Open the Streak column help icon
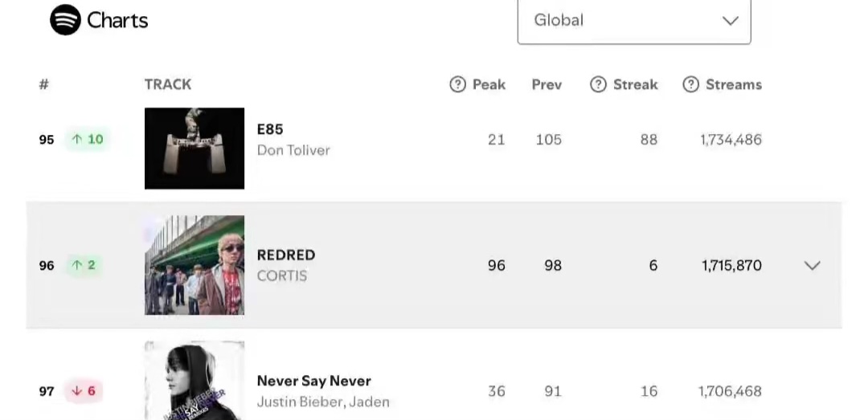 [598, 84]
